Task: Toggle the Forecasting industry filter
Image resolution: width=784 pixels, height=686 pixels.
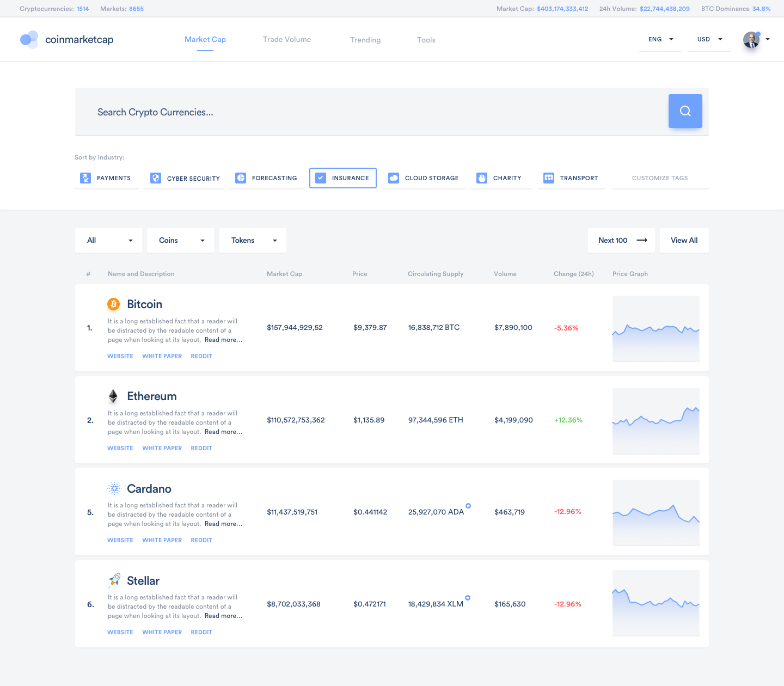Action: tap(266, 178)
